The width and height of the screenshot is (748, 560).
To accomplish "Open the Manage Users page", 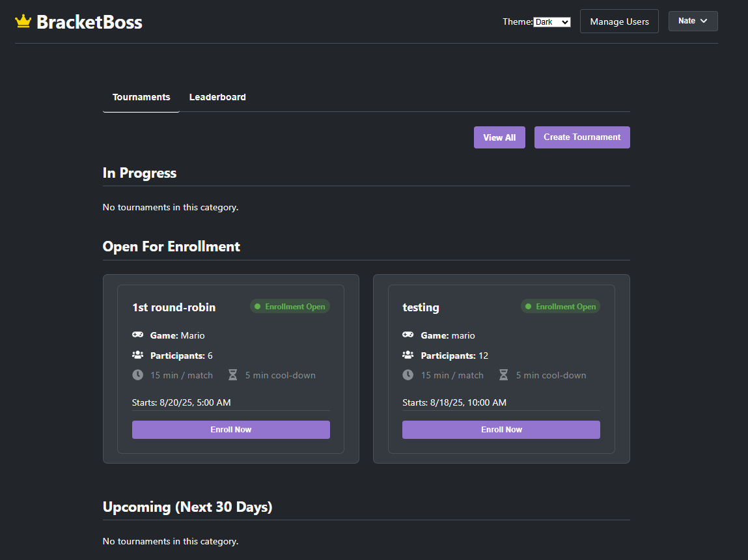I will coord(619,21).
